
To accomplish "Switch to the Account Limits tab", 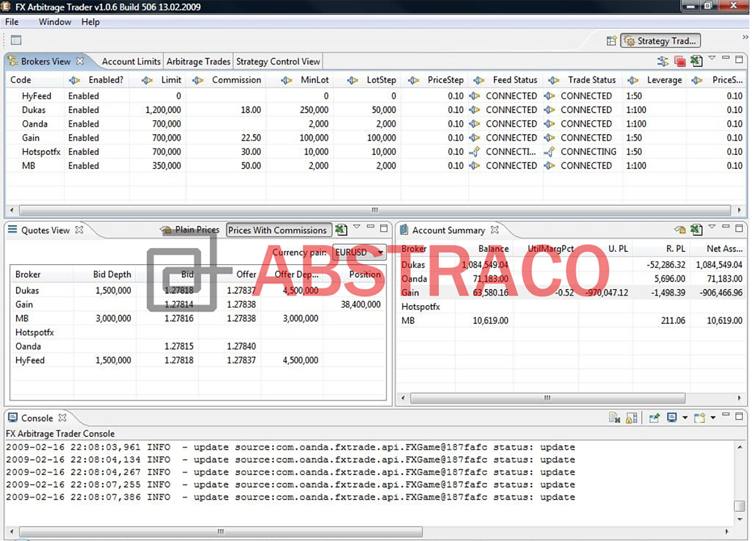I will pos(131,61).
